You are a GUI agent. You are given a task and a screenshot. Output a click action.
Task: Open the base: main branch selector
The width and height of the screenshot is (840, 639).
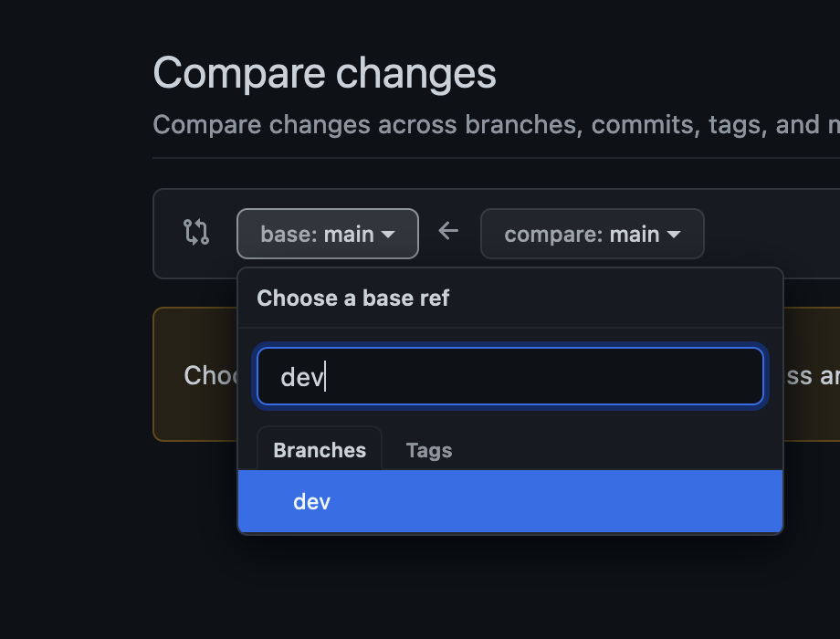tap(327, 234)
